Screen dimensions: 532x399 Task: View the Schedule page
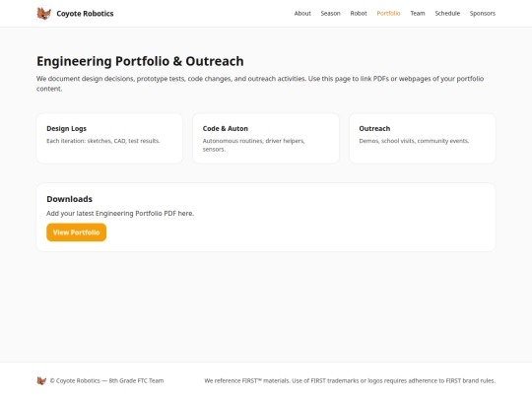pos(447,13)
